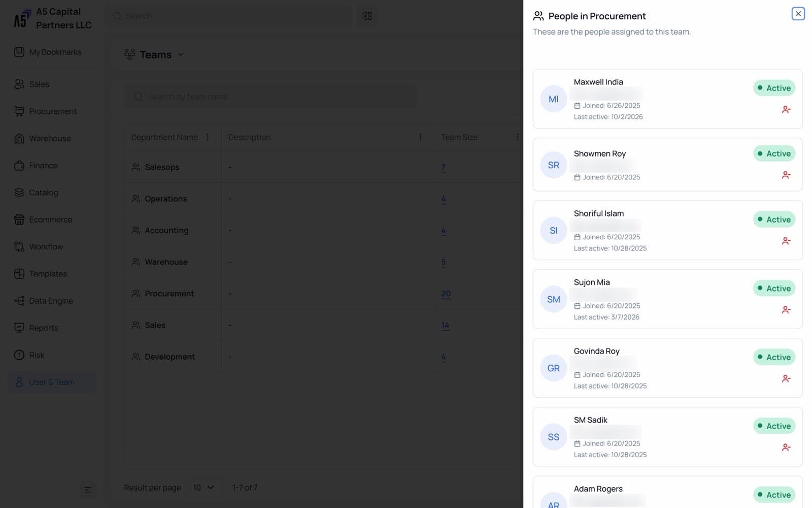The width and height of the screenshot is (812, 508).
Task: Close the People in Procurement panel
Action: click(x=798, y=14)
